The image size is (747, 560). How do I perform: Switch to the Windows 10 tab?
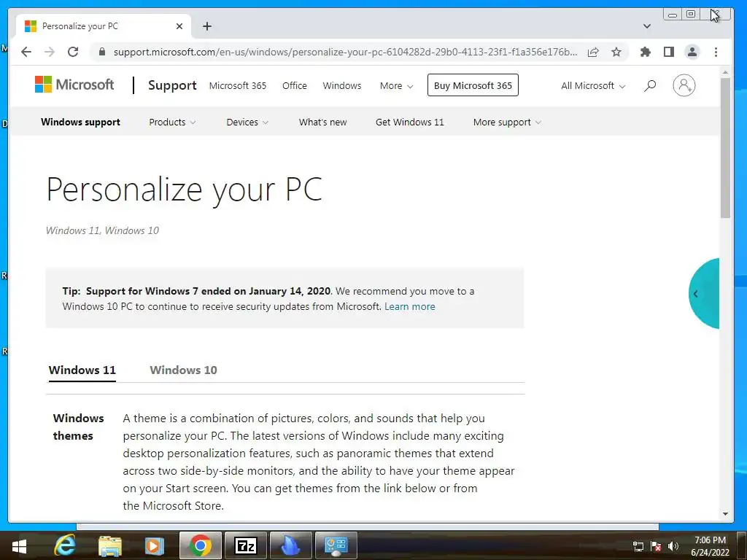[x=183, y=370]
